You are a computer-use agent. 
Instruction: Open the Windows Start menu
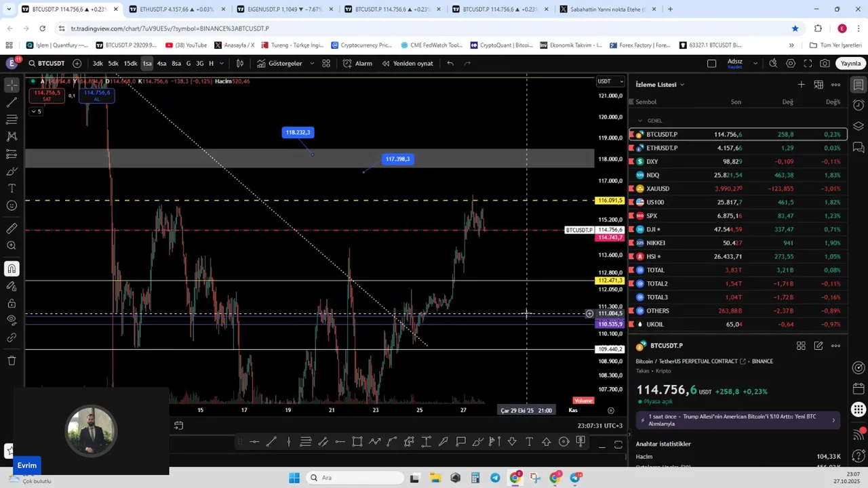click(294, 478)
